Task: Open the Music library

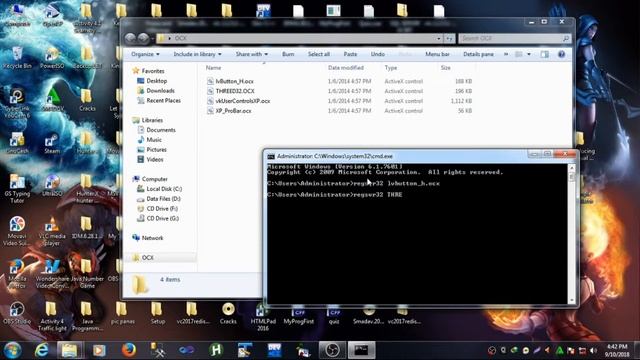Action: point(149,140)
